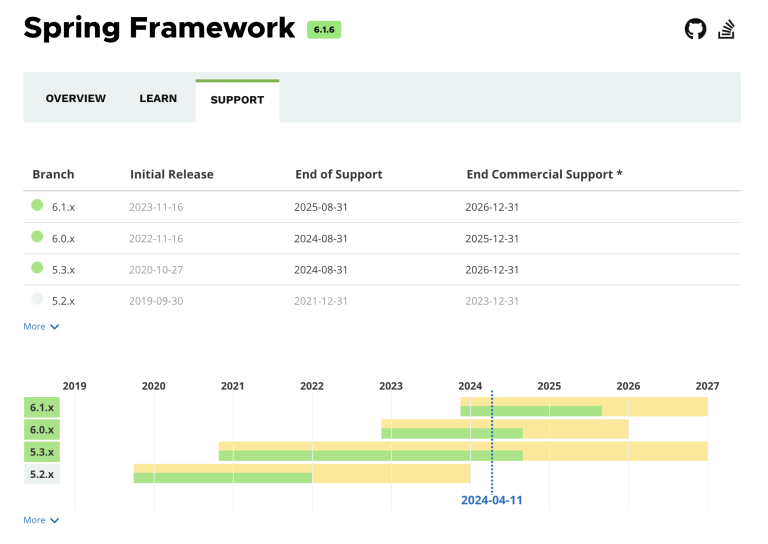
Task: Click the 6.0.x label in timeline chart
Action: point(42,430)
